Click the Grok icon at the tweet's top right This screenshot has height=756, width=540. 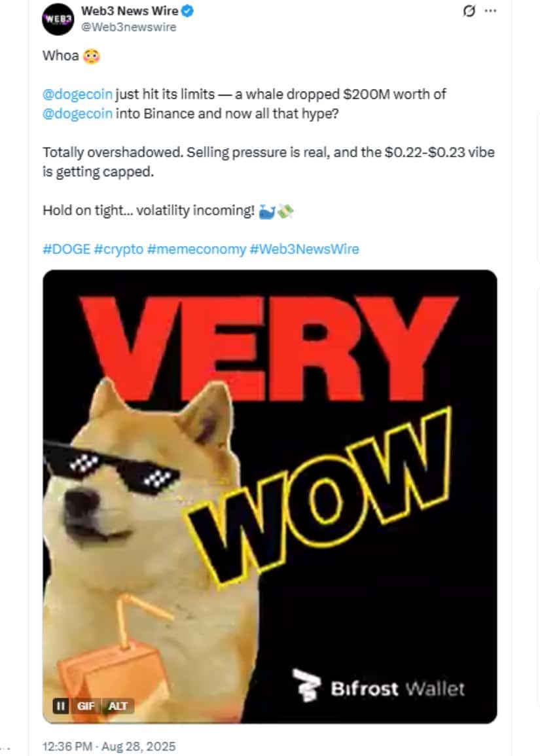(x=469, y=10)
